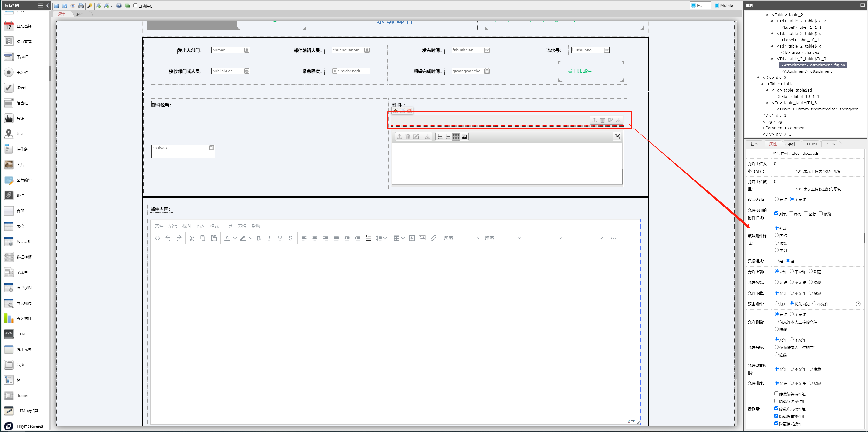Click the bold button in editor toolbar
This screenshot has height=432, width=868.
pos(259,238)
